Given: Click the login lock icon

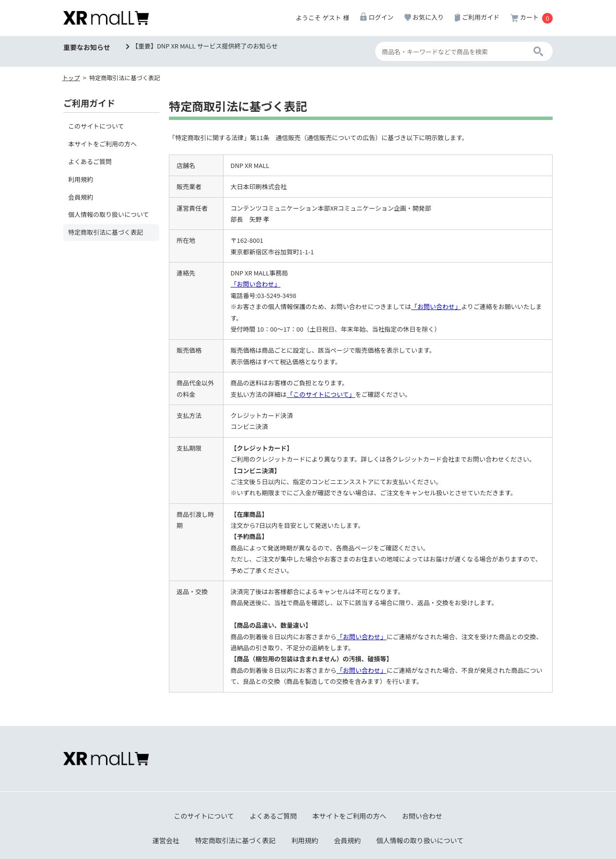Looking at the screenshot, I should tap(363, 17).
